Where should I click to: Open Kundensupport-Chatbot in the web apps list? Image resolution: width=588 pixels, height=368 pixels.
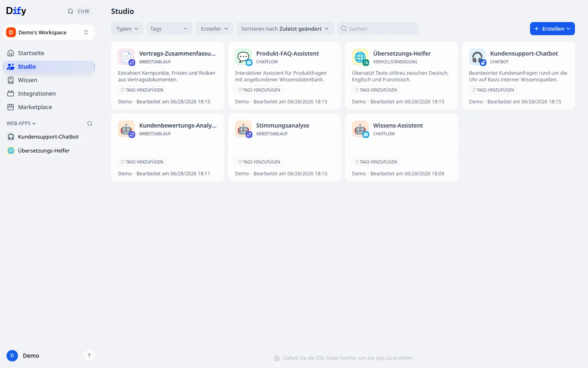48,137
